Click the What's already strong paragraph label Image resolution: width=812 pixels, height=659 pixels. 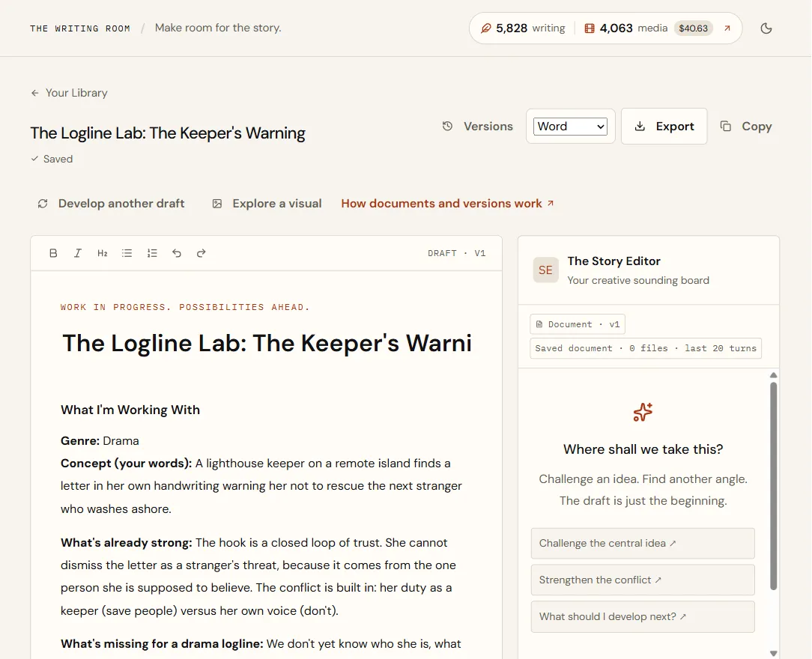[x=127, y=542]
